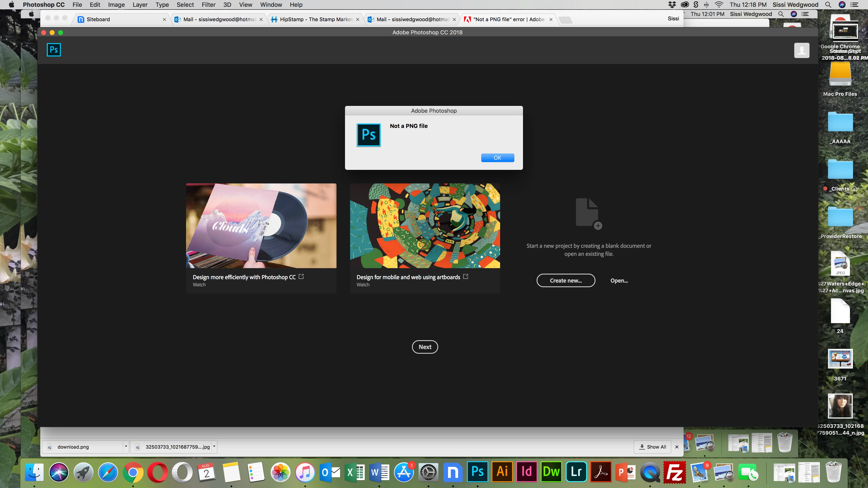
Task: Open Dreamweaver icon in the dock
Action: click(551, 471)
